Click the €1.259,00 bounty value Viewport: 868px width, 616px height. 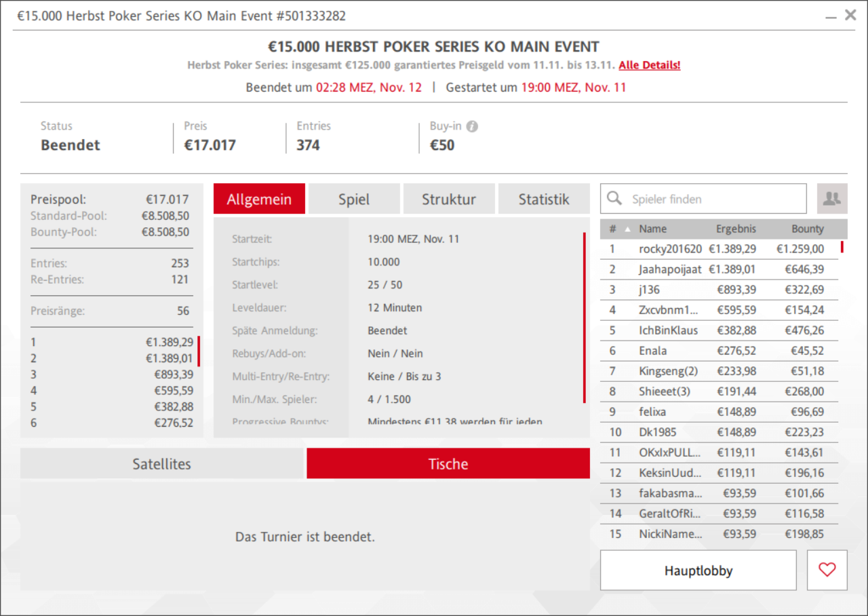800,249
